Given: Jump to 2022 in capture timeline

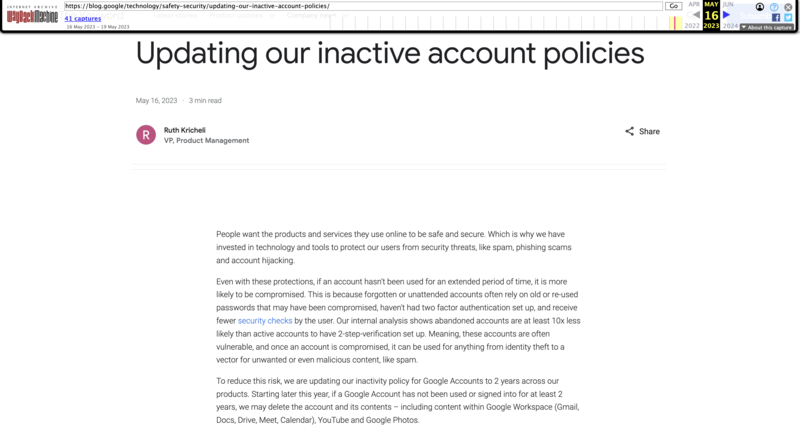Looking at the screenshot, I should tap(692, 26).
